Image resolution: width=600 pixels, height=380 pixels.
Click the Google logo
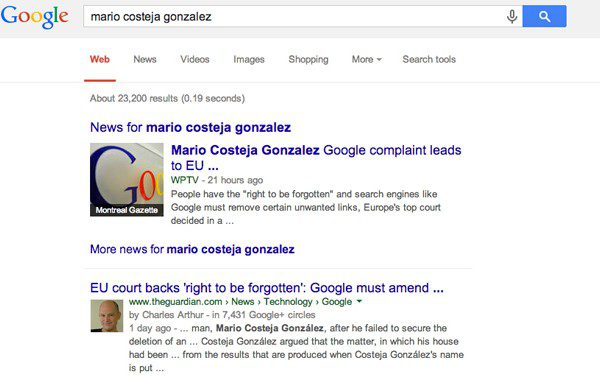point(34,16)
